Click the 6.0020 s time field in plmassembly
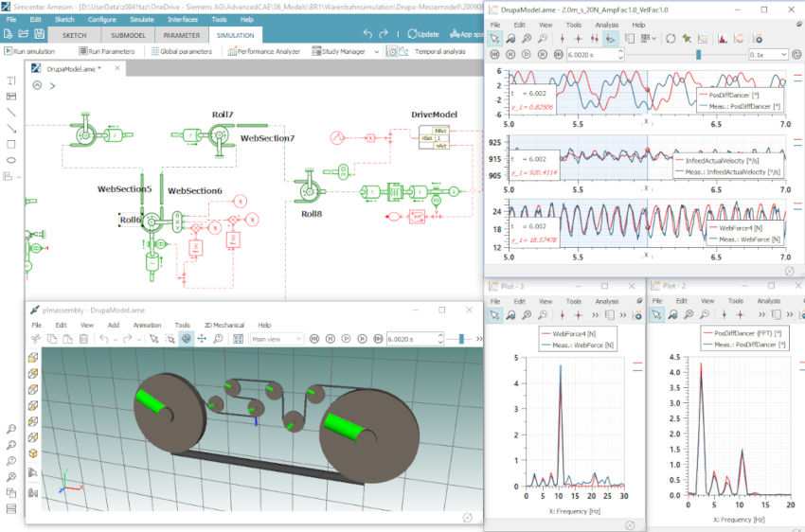805x532 pixels. coord(415,339)
